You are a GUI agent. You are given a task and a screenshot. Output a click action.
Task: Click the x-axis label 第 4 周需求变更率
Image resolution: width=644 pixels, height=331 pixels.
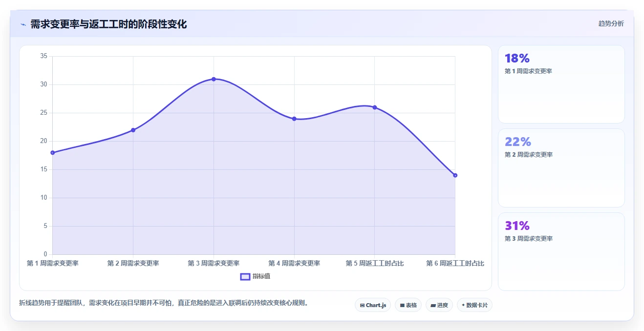pos(294,264)
